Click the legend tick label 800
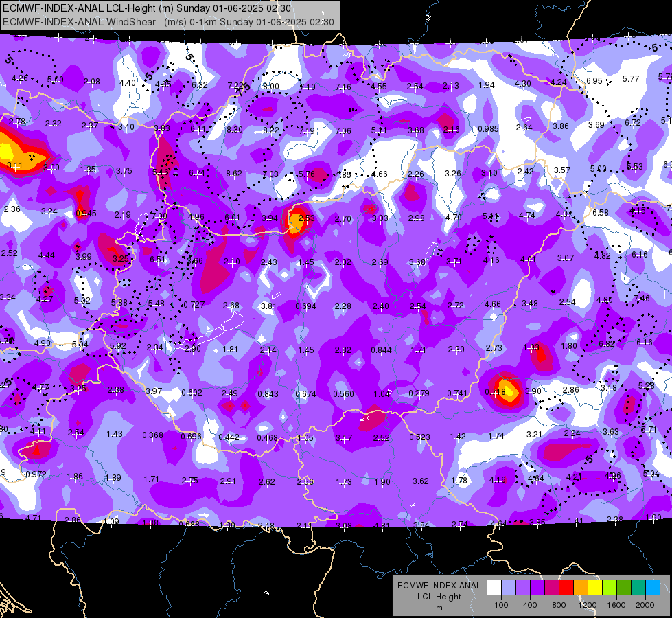 [x=559, y=605]
